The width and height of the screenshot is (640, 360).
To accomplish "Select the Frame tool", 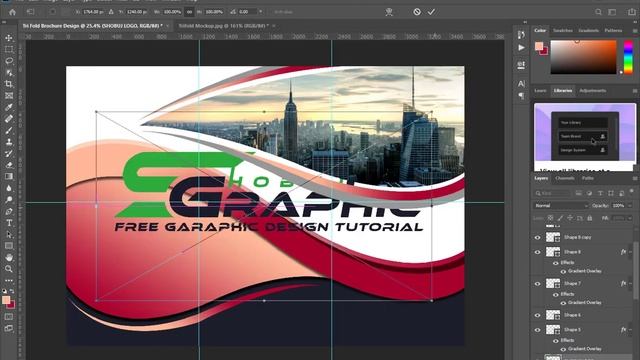I will point(9,96).
